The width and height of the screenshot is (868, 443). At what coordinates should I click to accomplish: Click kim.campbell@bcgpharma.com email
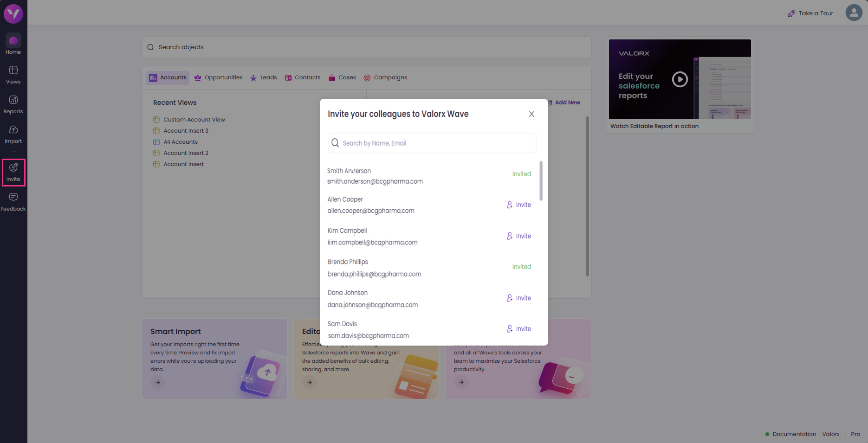coord(372,242)
